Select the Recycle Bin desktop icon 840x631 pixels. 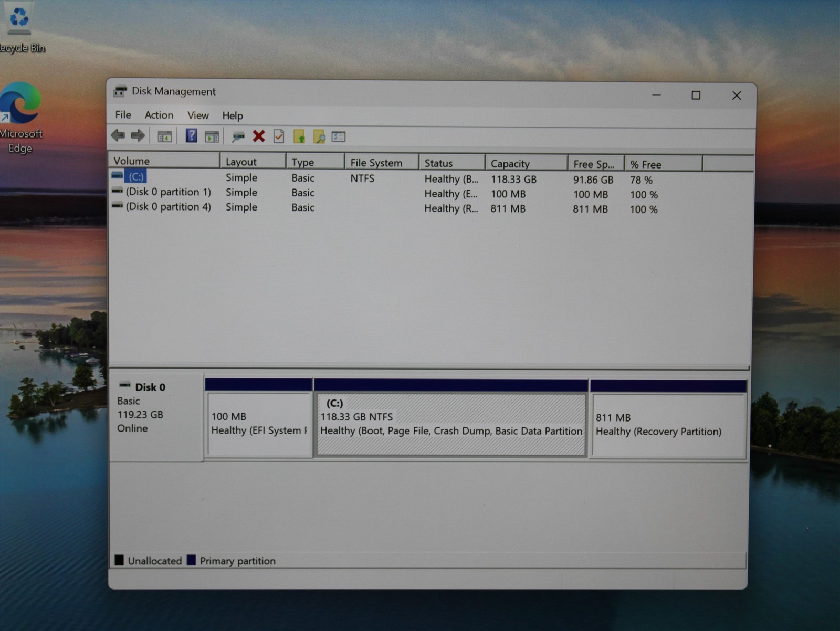point(20,27)
